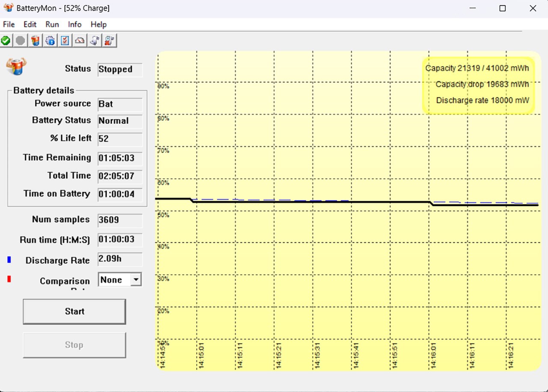Open the Help menu

click(x=98, y=24)
